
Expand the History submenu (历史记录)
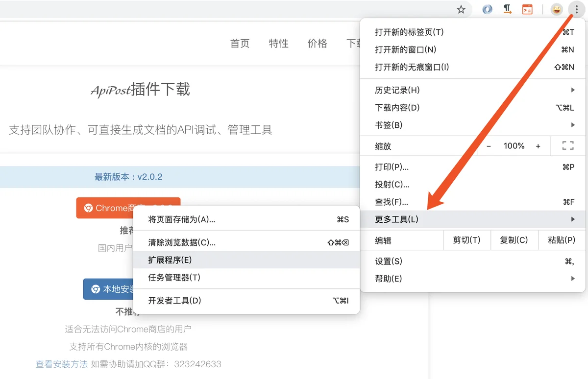tap(473, 90)
